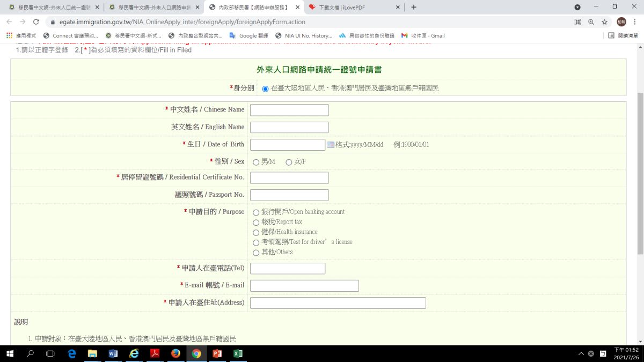Bookmark this page with the star icon

point(605,22)
